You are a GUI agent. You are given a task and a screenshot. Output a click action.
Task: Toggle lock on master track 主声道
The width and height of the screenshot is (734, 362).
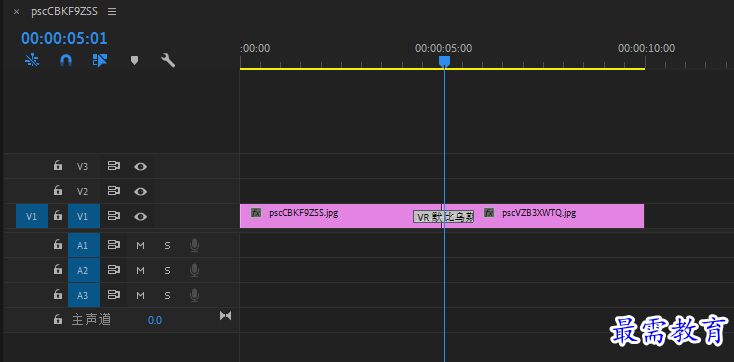58,320
